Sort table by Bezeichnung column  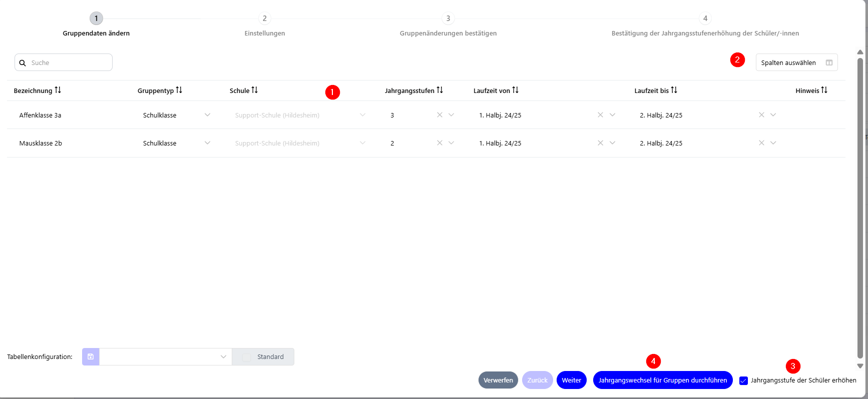(x=58, y=90)
